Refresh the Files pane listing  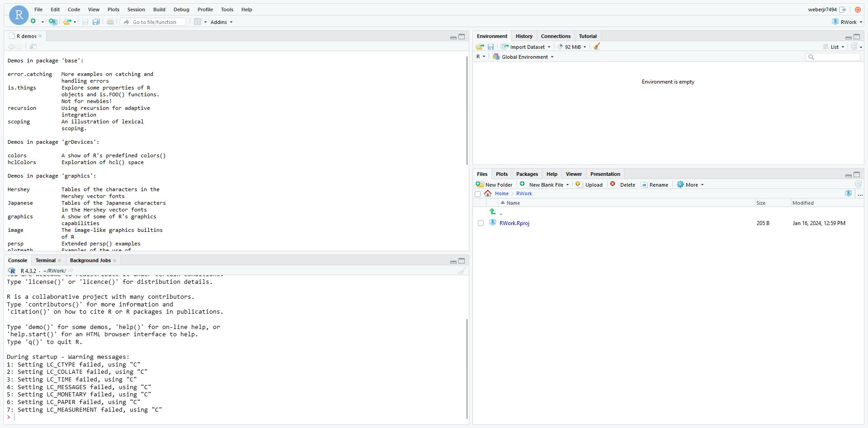click(858, 184)
